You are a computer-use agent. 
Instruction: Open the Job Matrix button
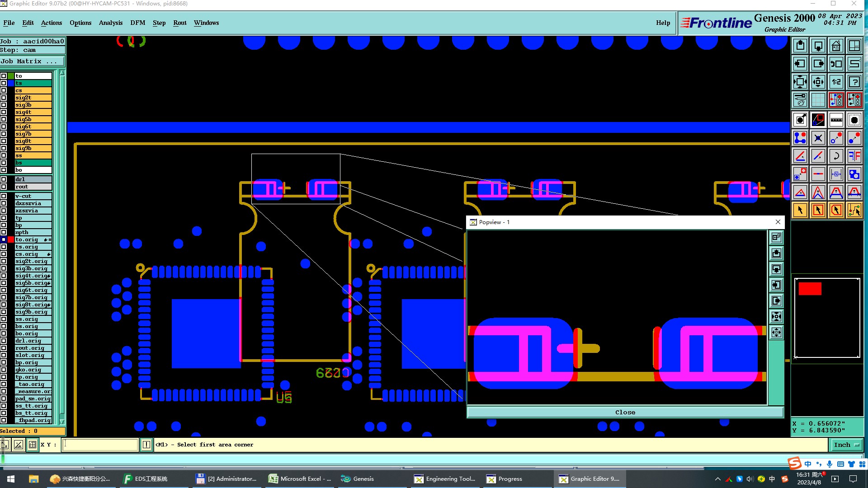(x=32, y=61)
